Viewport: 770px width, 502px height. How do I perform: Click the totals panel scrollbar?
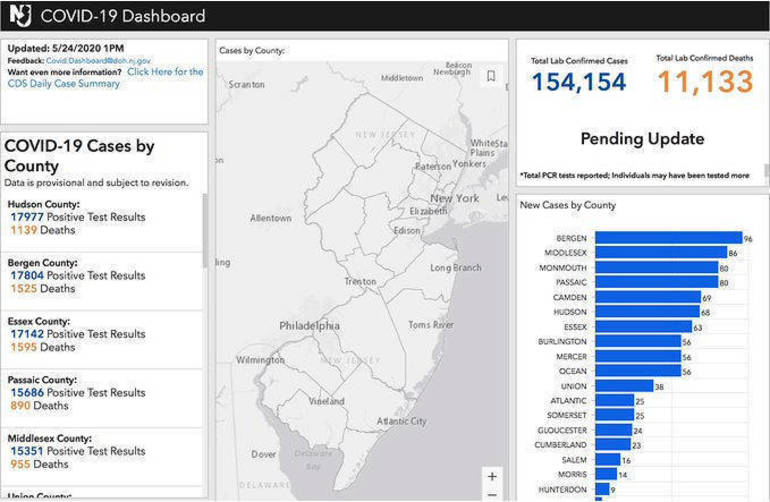click(x=766, y=171)
